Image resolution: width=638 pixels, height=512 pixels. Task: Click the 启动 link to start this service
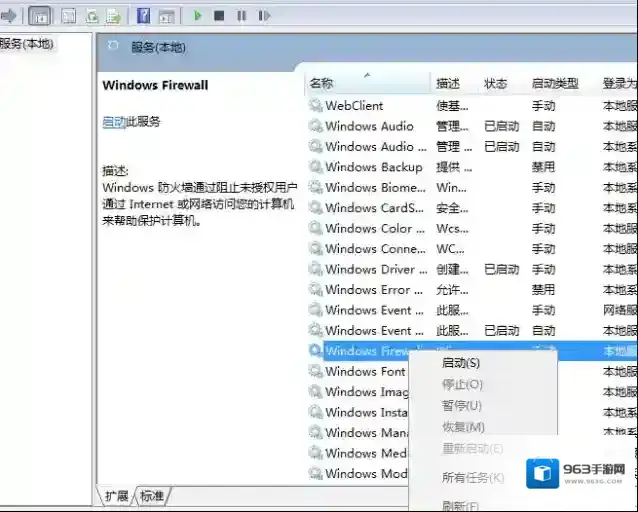click(x=113, y=122)
